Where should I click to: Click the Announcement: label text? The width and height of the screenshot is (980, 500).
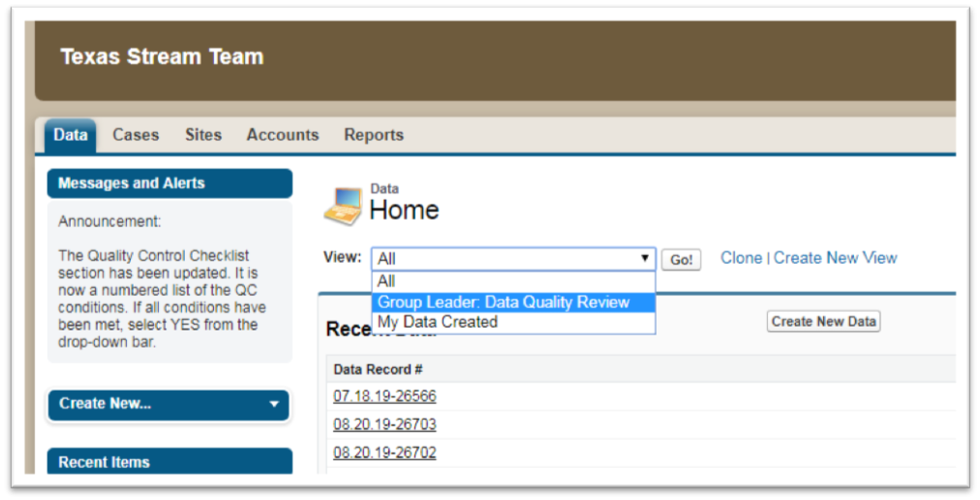tap(109, 222)
